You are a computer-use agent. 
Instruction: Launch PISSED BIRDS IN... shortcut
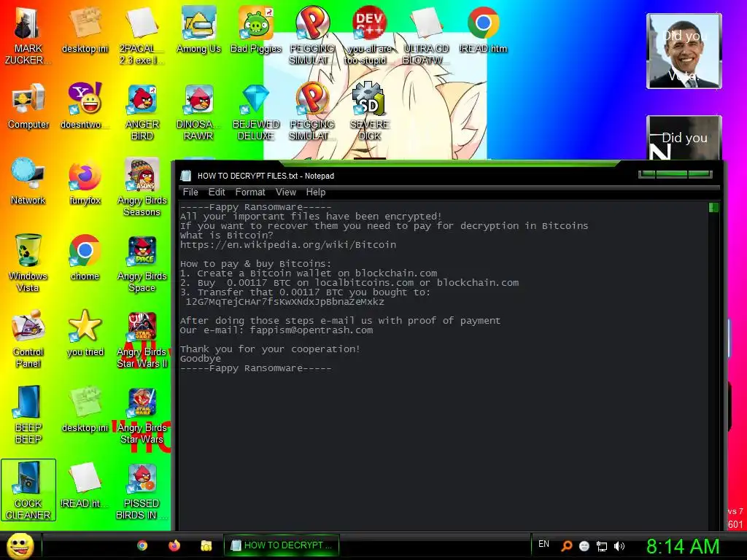point(142,491)
